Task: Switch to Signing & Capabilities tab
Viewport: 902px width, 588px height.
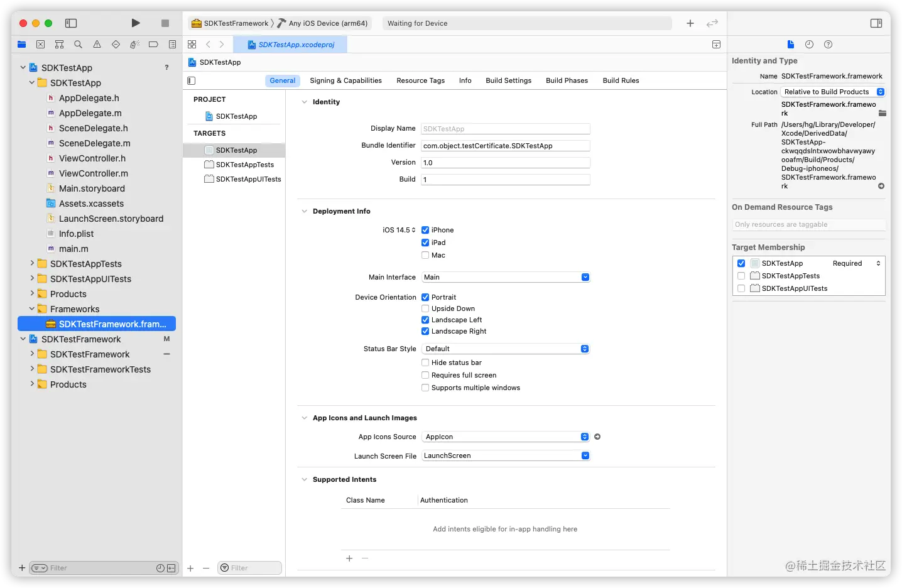Action: [345, 80]
